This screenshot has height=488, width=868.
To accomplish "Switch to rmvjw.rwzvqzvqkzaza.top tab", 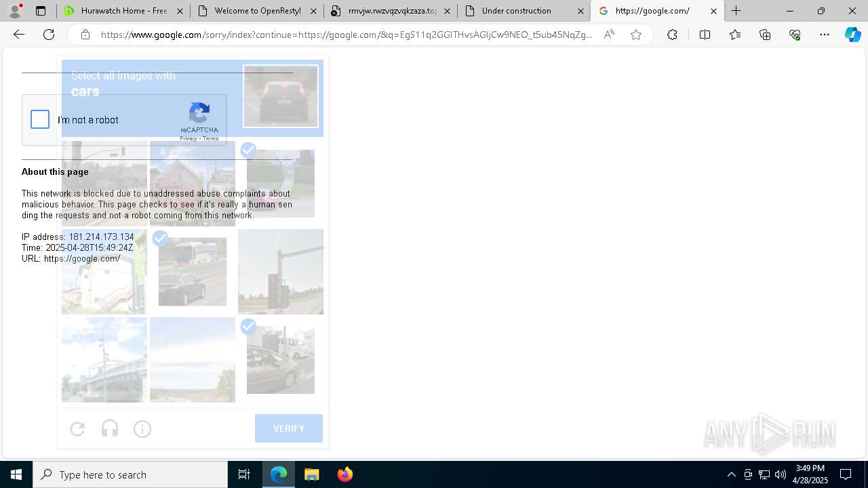I will pos(391,11).
